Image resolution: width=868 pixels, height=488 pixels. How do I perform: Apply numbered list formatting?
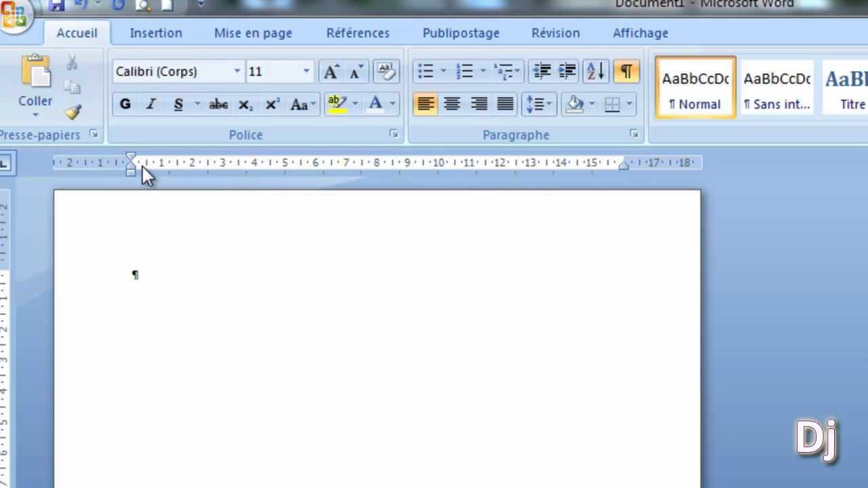click(465, 71)
